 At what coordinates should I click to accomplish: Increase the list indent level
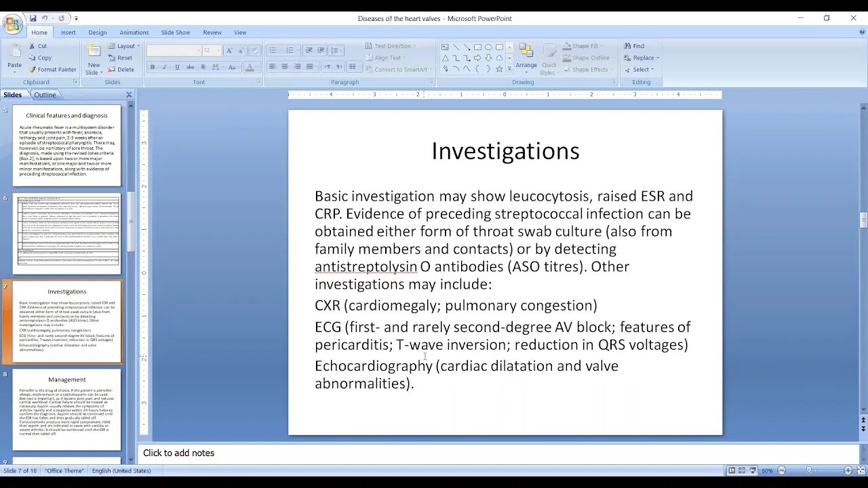[321, 50]
